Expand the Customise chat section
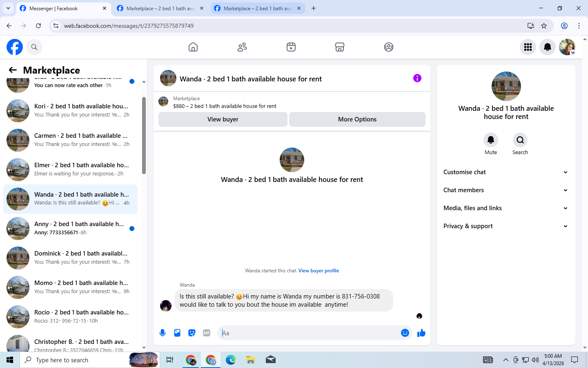 [x=506, y=172]
